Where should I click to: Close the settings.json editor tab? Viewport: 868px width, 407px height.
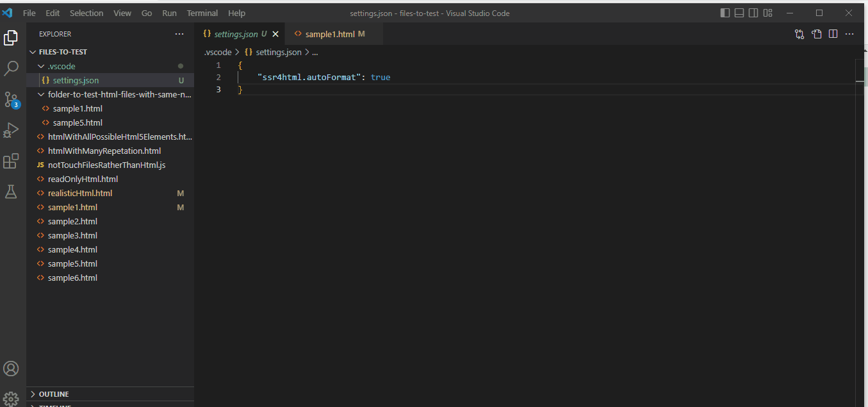pos(275,34)
